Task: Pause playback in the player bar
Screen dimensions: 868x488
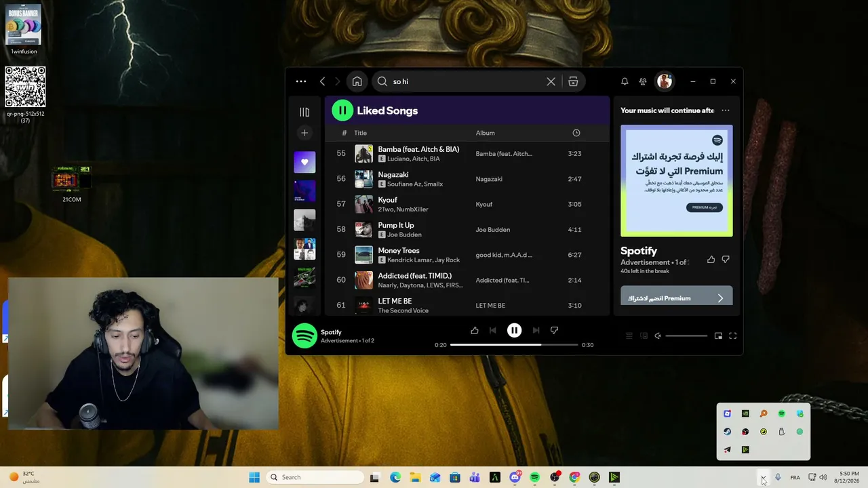Action: coord(514,330)
